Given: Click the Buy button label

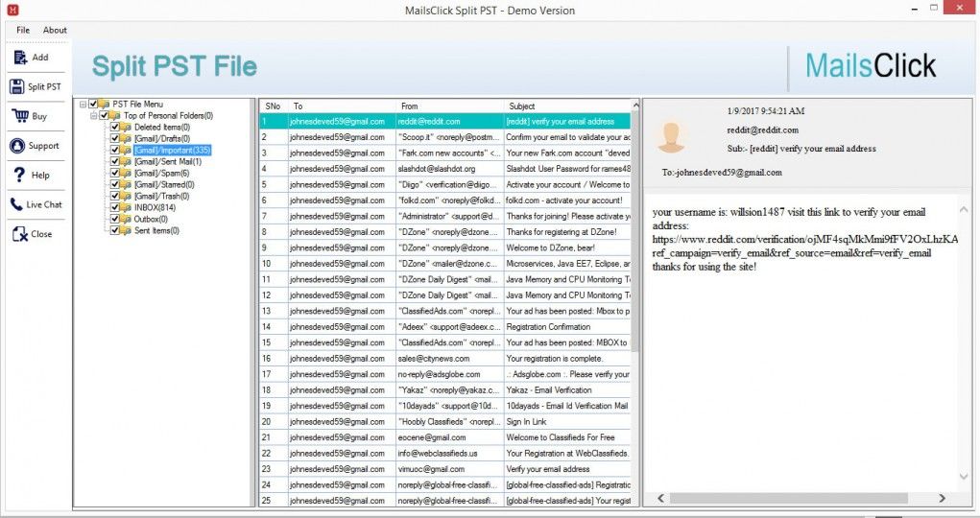Looking at the screenshot, I should pos(39,116).
